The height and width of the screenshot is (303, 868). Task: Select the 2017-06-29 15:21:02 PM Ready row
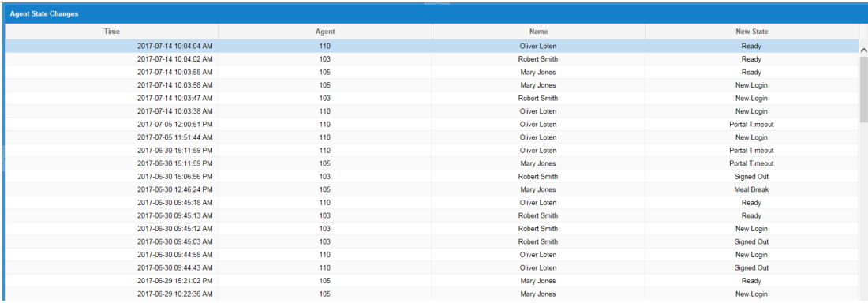pyautogui.click(x=432, y=281)
